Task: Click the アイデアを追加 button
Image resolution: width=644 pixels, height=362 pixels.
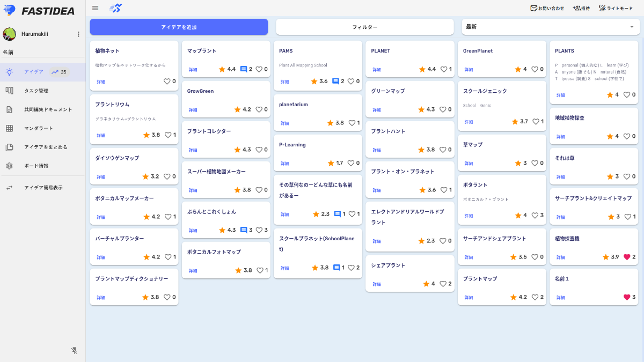Action: click(179, 27)
